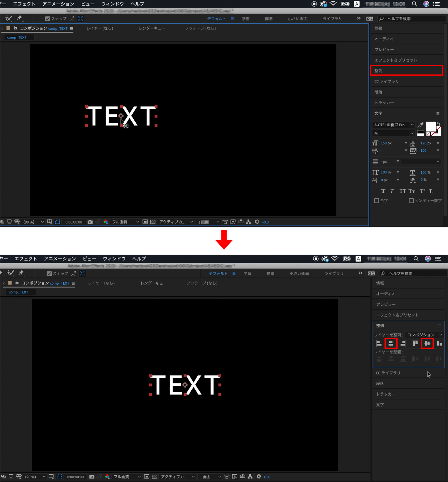Click 文字 panel menu icon in upper screenshot
This screenshot has width=448, height=482.
click(x=438, y=114)
